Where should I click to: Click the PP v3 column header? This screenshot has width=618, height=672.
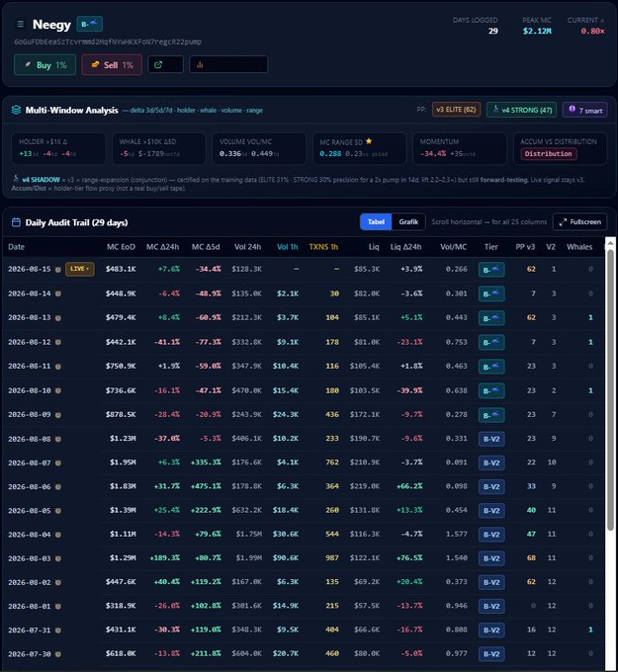525,247
